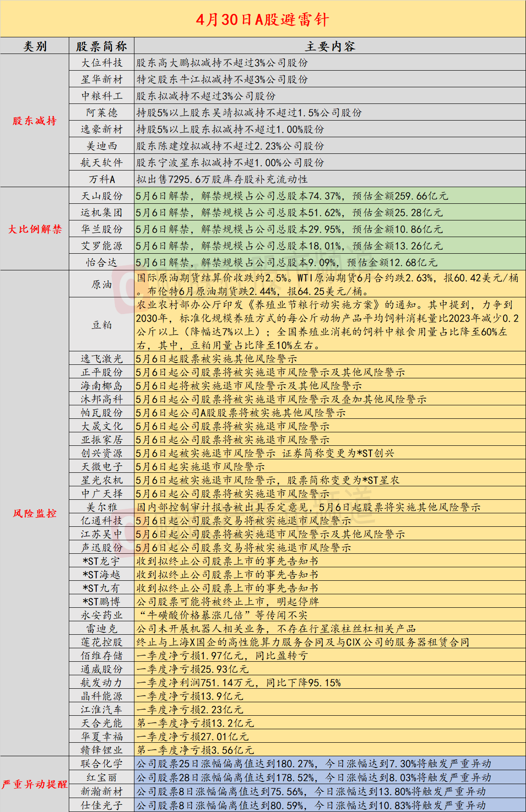The height and width of the screenshot is (812, 526).
Task: Select stock name 通威股份
Action: (102, 669)
